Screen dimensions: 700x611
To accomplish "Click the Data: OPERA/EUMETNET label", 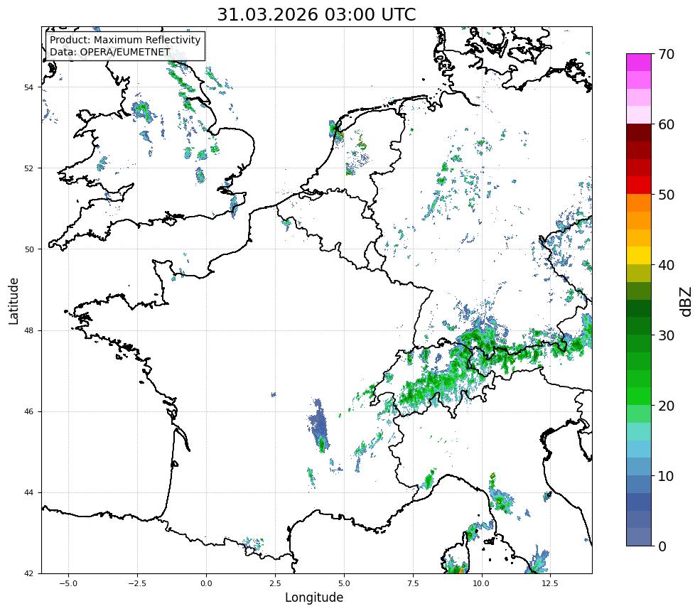I will pyautogui.click(x=110, y=52).
